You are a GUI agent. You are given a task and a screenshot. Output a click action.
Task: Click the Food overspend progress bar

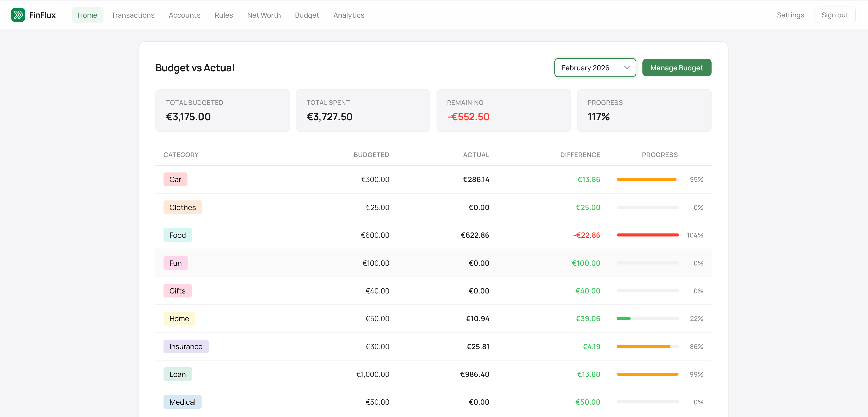tap(647, 235)
